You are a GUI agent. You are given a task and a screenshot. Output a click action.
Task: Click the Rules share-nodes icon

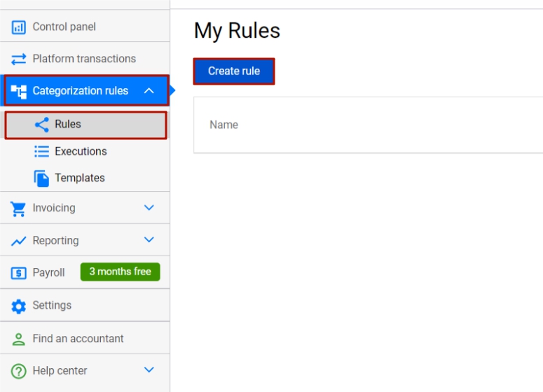tap(42, 125)
